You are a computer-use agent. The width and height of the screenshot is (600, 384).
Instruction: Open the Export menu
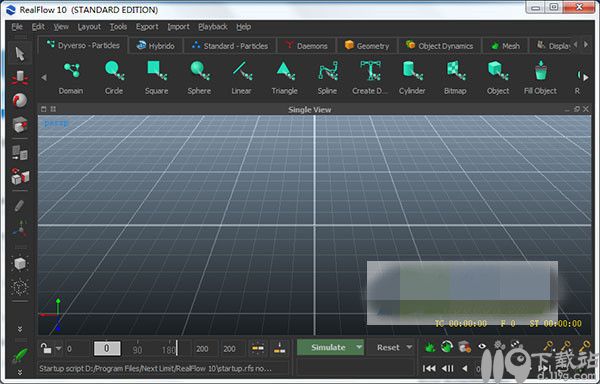(147, 27)
